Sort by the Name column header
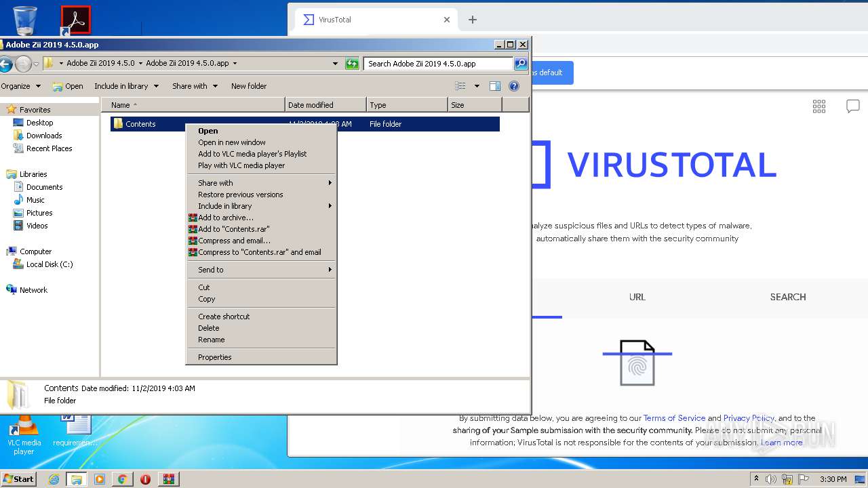The image size is (868, 488). tap(193, 105)
